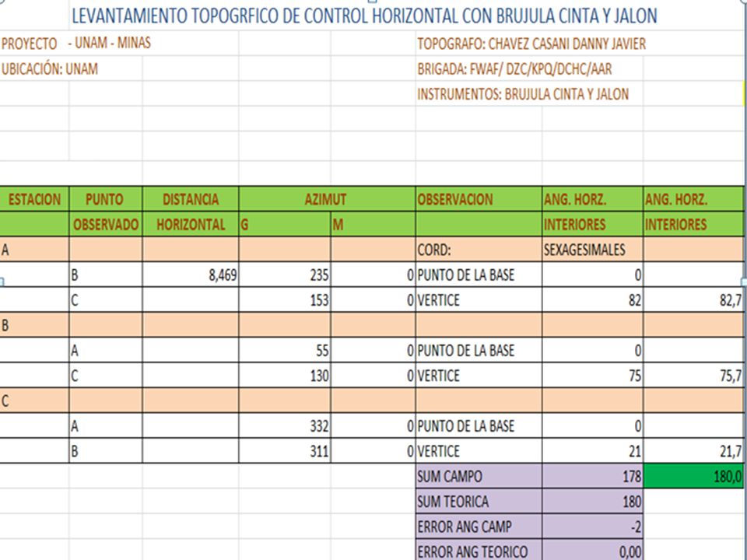Click the 'M' azimuth subheader cell
Screen dimensions: 747x560
tap(373, 224)
